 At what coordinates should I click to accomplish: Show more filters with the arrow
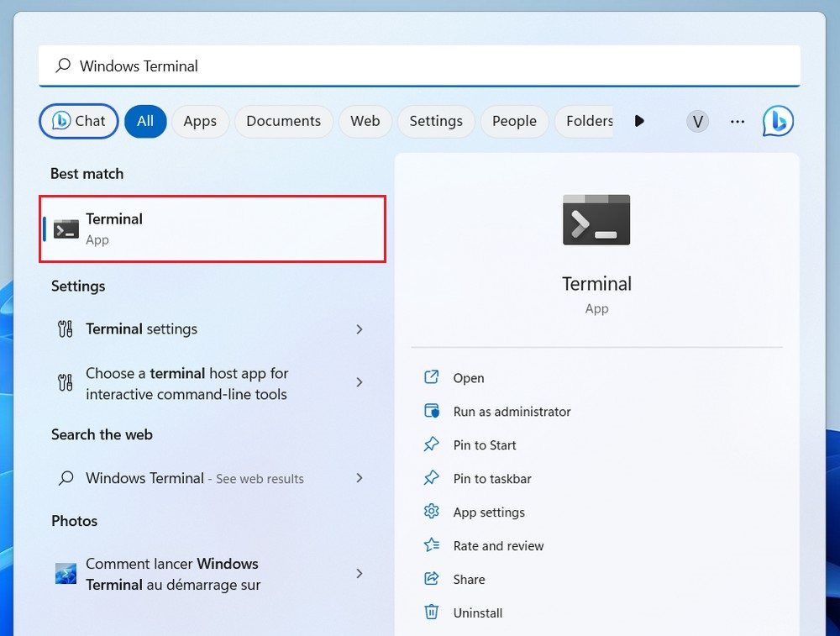(x=639, y=121)
